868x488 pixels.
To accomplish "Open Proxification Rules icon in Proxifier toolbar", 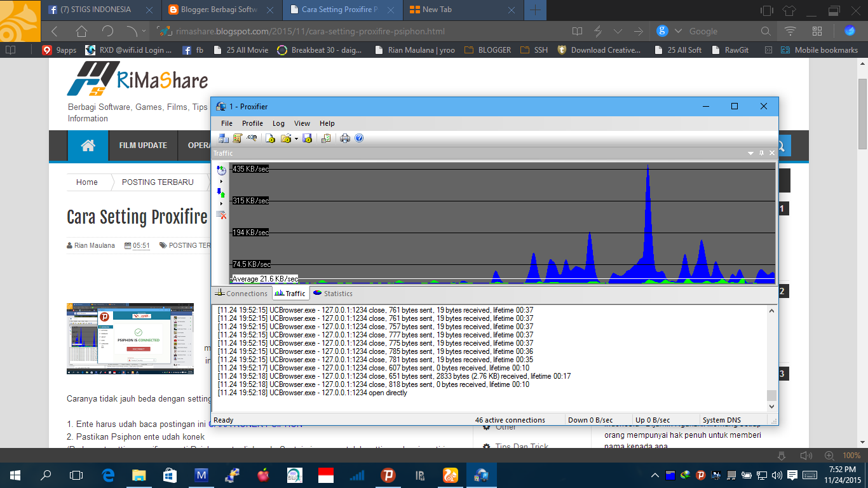I will coord(238,138).
